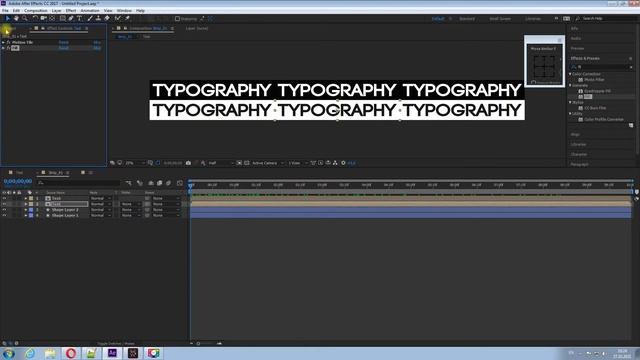Select the Unified Camera tool

[x=44, y=18]
